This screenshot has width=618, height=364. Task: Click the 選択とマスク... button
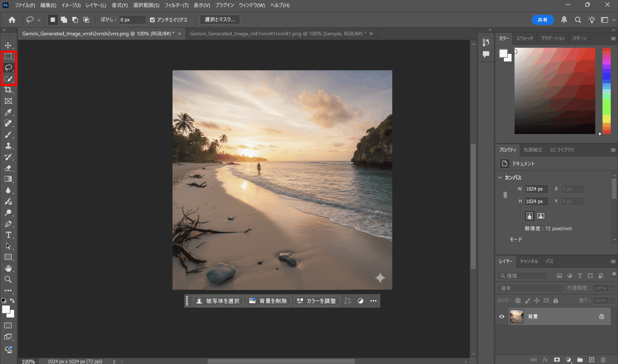(x=220, y=20)
